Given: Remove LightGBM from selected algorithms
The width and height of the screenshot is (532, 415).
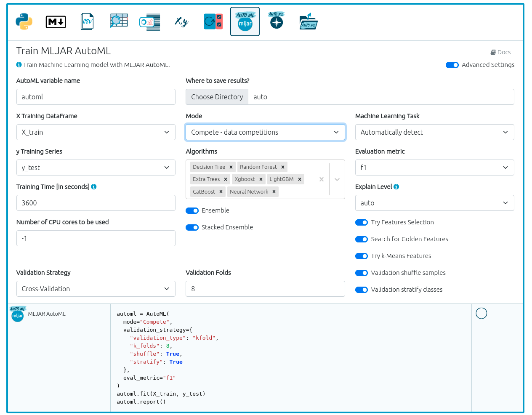Looking at the screenshot, I should point(300,179).
